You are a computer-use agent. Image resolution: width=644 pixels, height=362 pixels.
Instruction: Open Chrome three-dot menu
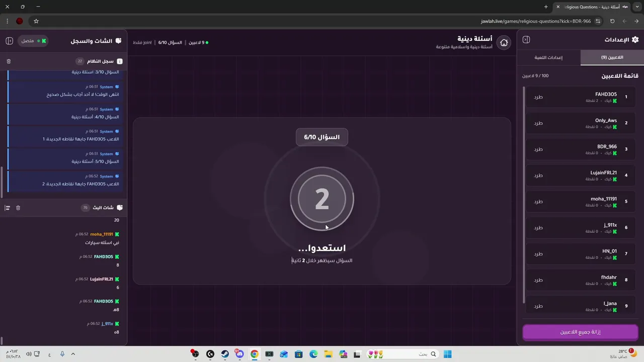coord(7,21)
